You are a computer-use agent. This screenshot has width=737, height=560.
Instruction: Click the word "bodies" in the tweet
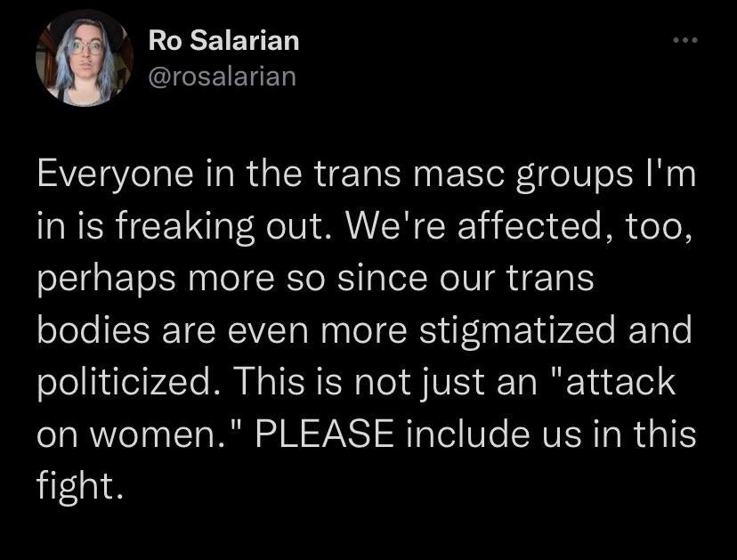[93, 330]
